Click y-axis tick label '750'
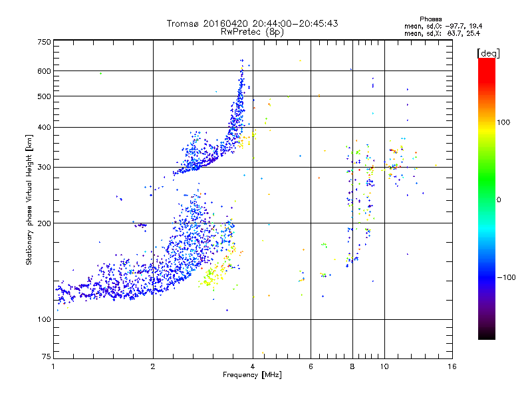 [x=44, y=42]
